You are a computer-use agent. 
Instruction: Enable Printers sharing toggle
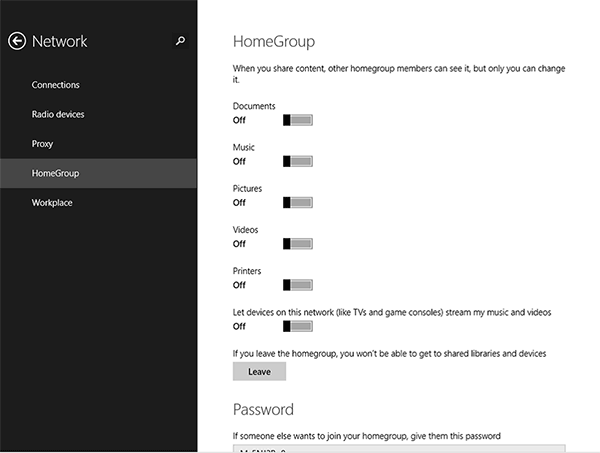click(x=298, y=285)
